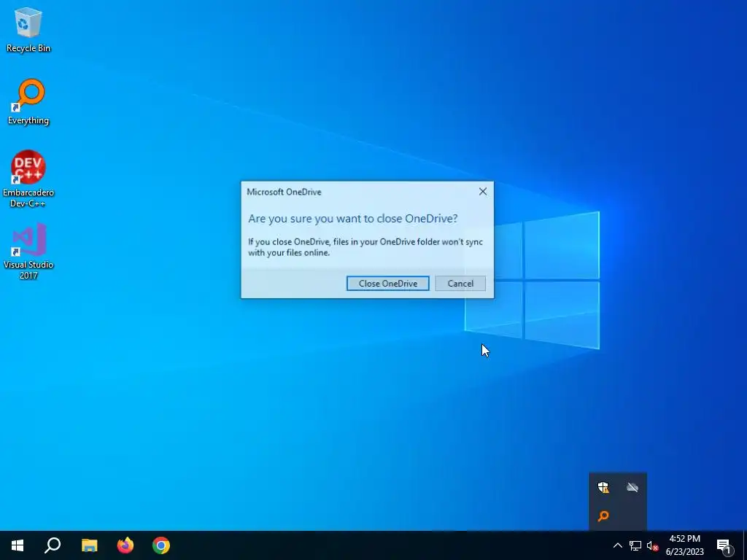Launch File Explorer from the taskbar

pyautogui.click(x=89, y=545)
